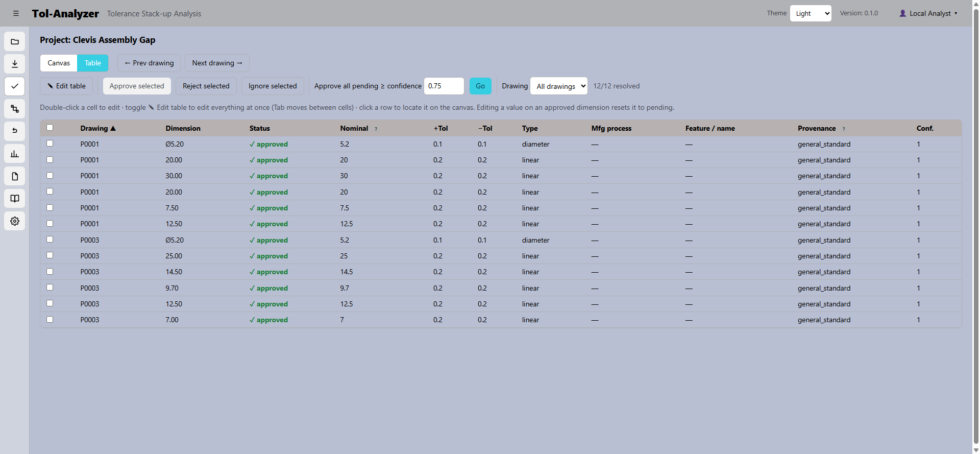Viewport: 980px width, 454px height.
Task: Click the −Tol column header
Action: pos(485,128)
